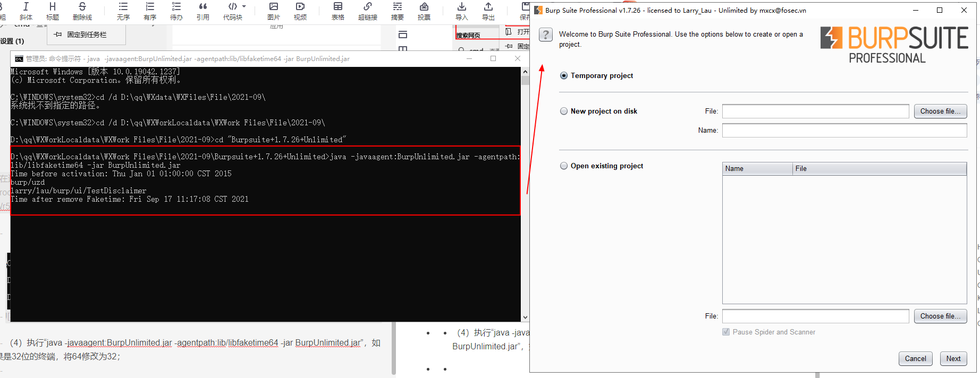Apply heading (标题) format in editor toolbar

tap(52, 11)
